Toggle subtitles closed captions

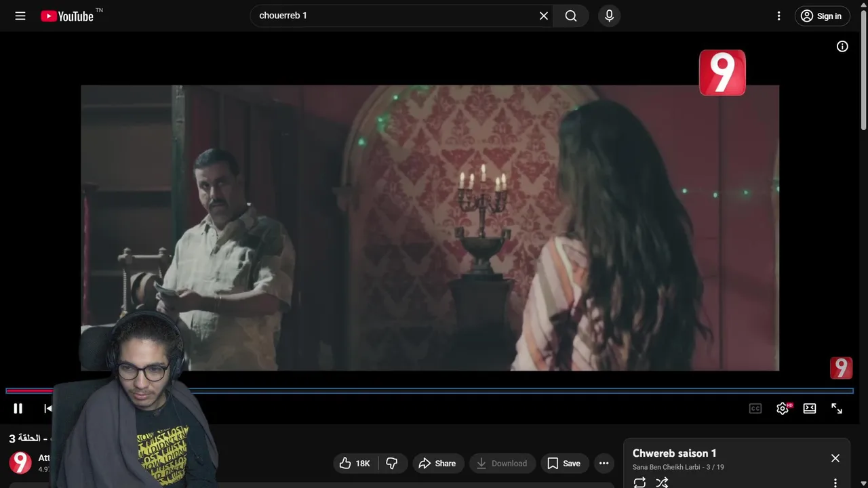click(755, 409)
